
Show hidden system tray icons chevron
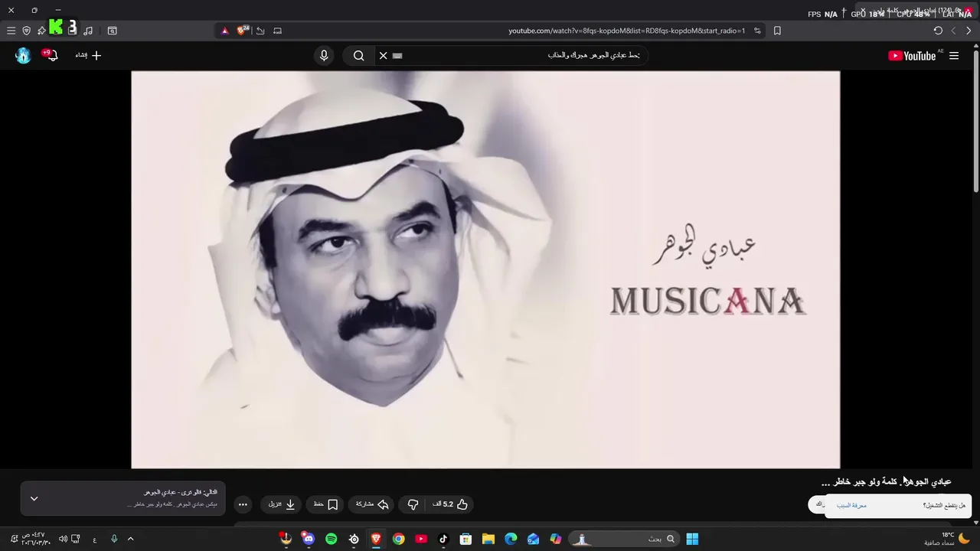[x=130, y=539]
